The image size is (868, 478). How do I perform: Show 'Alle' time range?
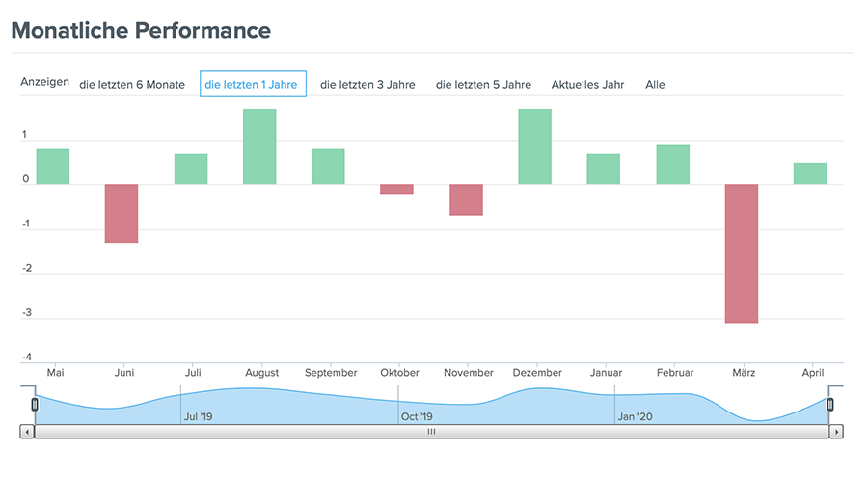(x=655, y=85)
